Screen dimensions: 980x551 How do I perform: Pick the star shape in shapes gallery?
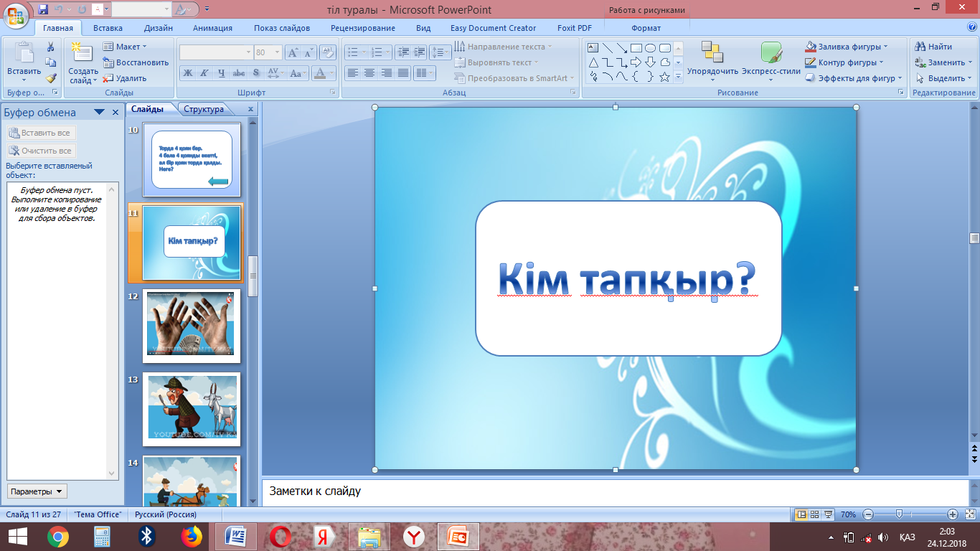tap(664, 77)
